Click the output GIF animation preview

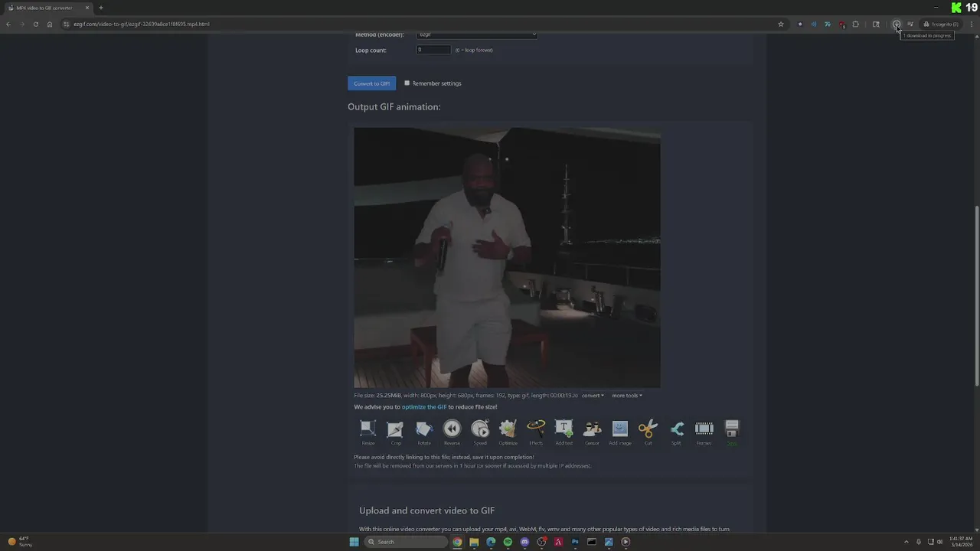507,258
